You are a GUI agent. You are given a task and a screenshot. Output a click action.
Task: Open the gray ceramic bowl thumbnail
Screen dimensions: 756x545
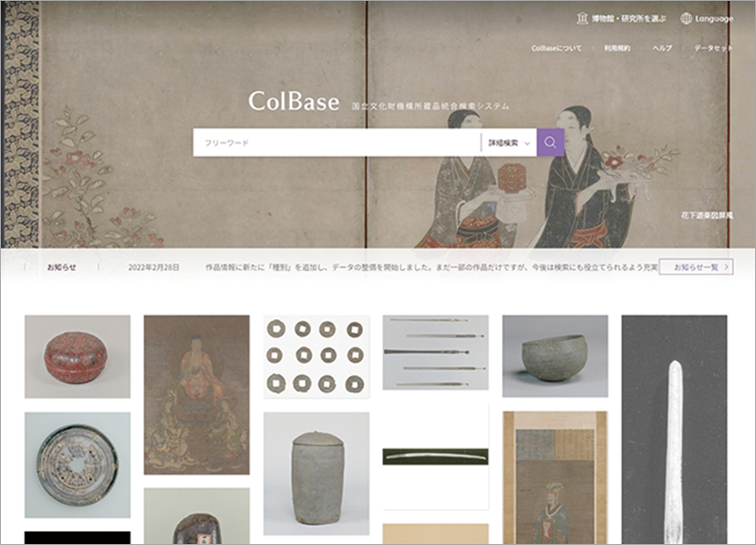pos(555,356)
